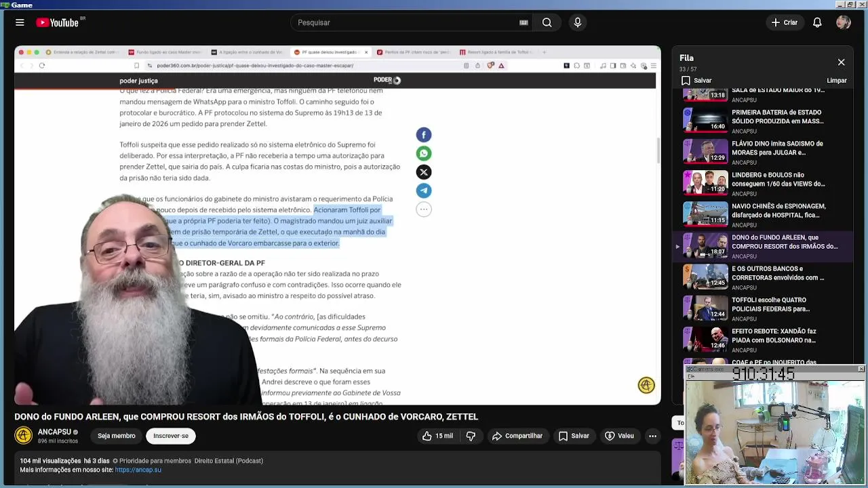The width and height of the screenshot is (868, 488).
Task: Select the 'Peritos da PF citam risco' browser tab
Action: tap(413, 52)
